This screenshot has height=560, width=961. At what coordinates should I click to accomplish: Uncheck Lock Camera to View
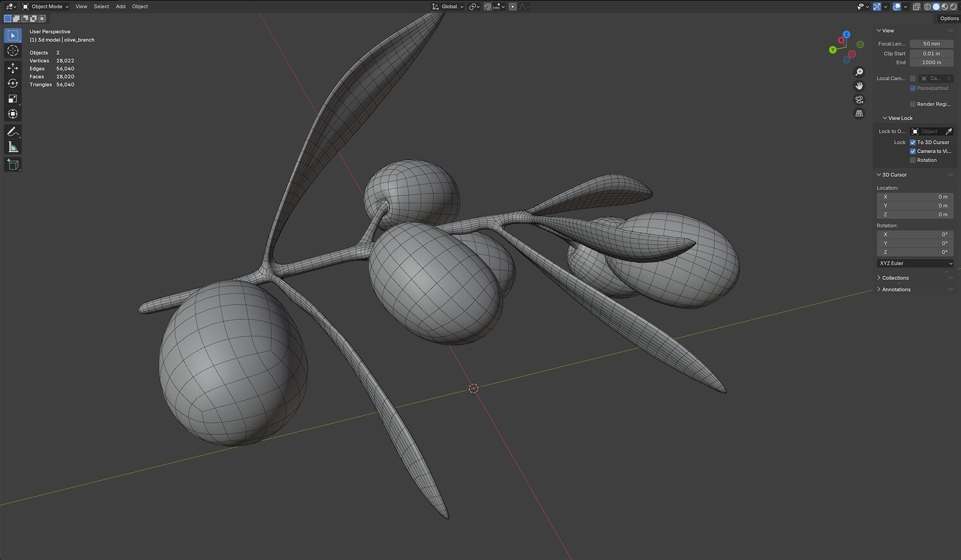913,151
